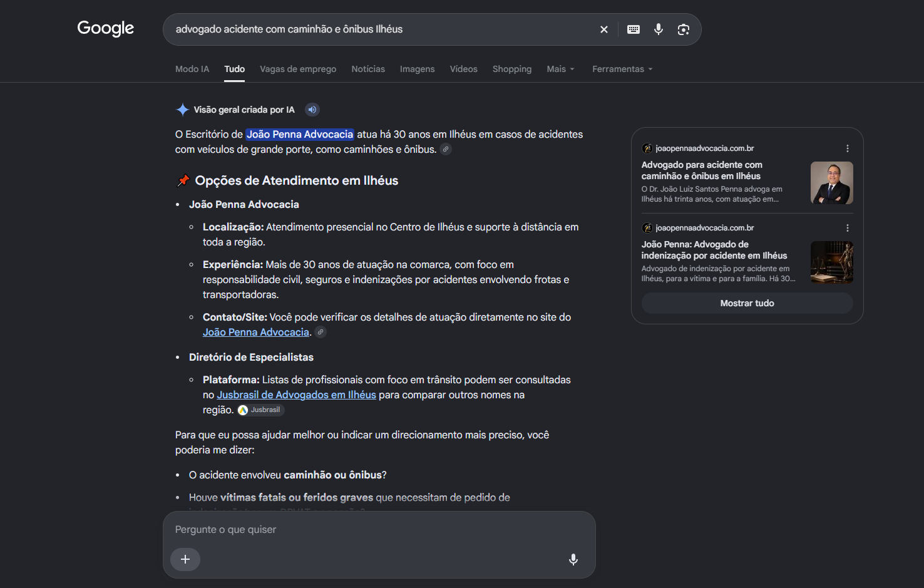The width and height of the screenshot is (924, 588).
Task: Open Google Lens image search icon
Action: (684, 29)
